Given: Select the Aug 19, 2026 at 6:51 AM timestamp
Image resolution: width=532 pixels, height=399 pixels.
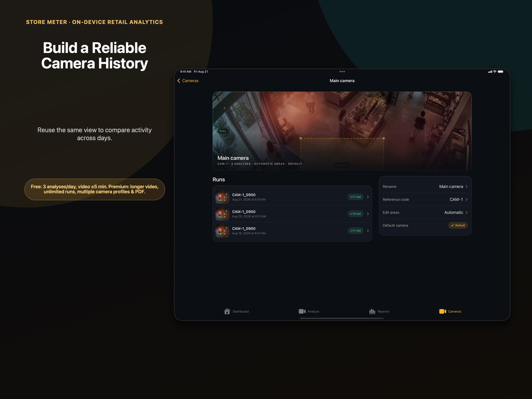Looking at the screenshot, I should click(249, 233).
